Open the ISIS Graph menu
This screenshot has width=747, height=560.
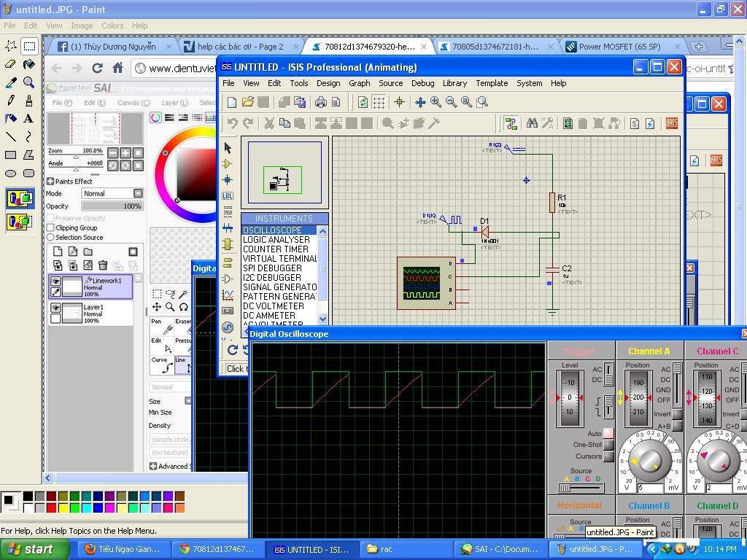[x=359, y=83]
